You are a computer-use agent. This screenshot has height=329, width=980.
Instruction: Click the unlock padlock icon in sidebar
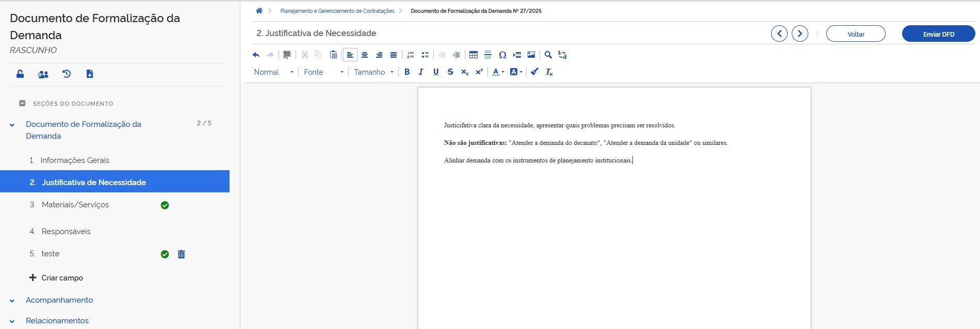point(20,74)
